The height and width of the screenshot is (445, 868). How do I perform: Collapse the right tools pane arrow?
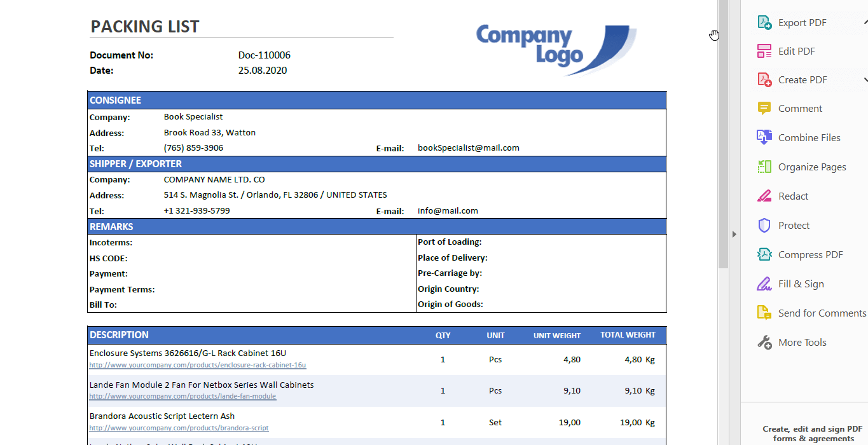pyautogui.click(x=734, y=234)
